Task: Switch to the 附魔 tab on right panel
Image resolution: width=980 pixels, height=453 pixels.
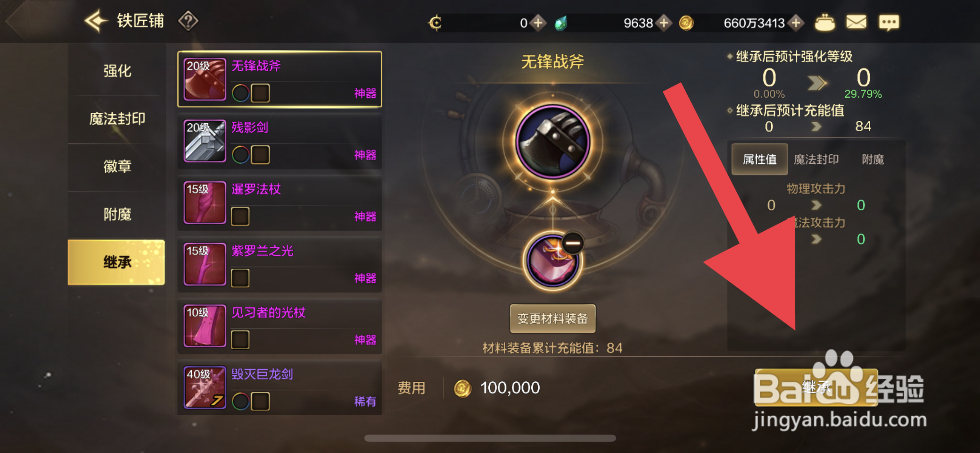Action: coord(873,159)
